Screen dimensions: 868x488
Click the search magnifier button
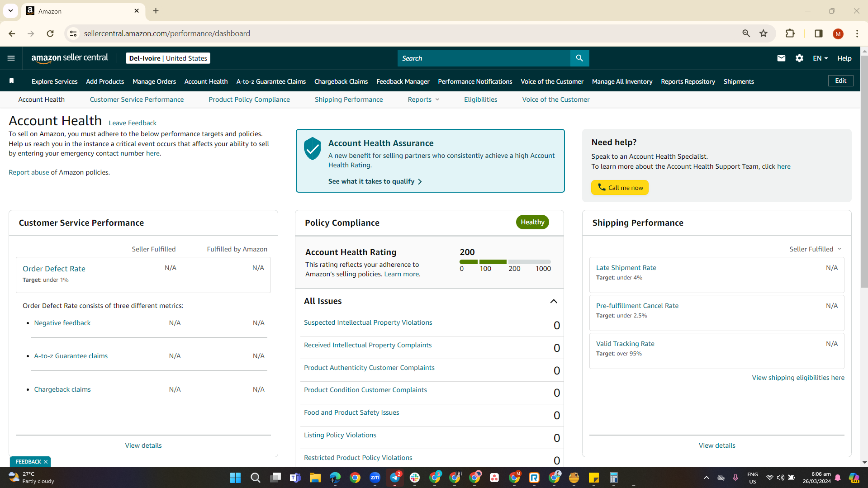point(579,58)
